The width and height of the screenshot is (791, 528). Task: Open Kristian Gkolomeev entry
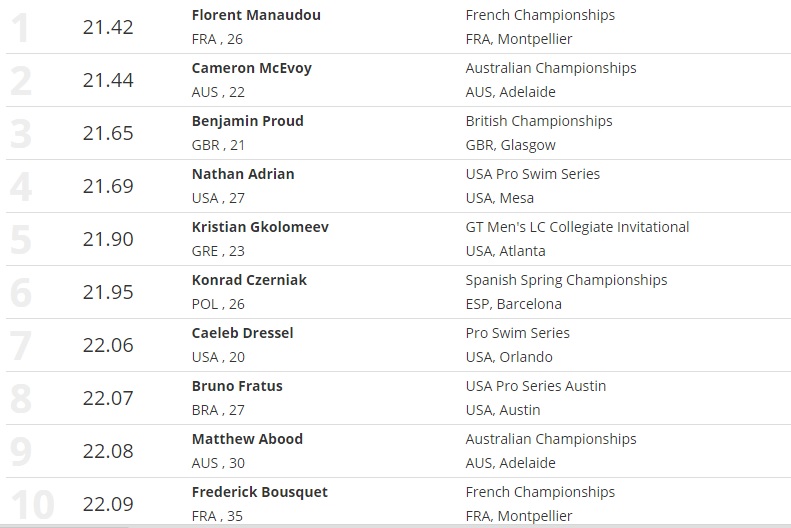[260, 227]
